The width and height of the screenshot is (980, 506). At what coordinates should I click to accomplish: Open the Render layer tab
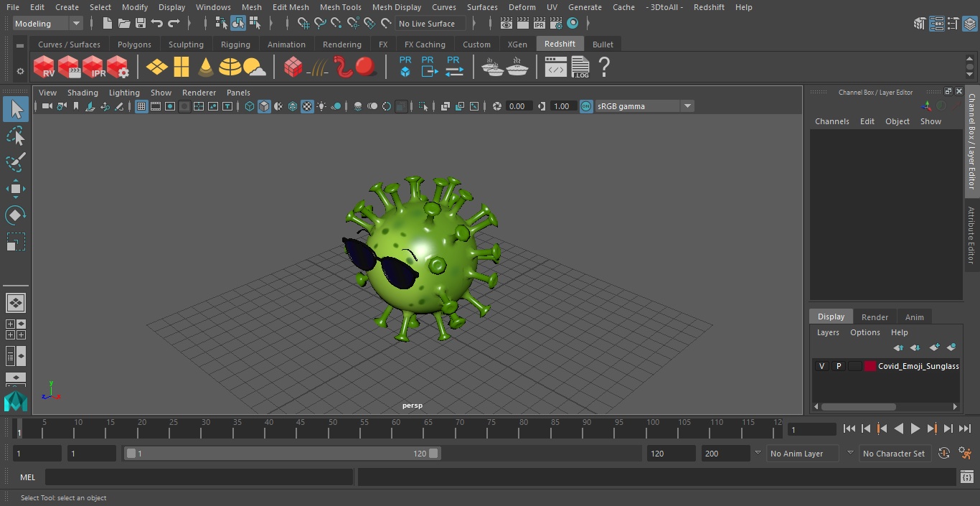[875, 317]
